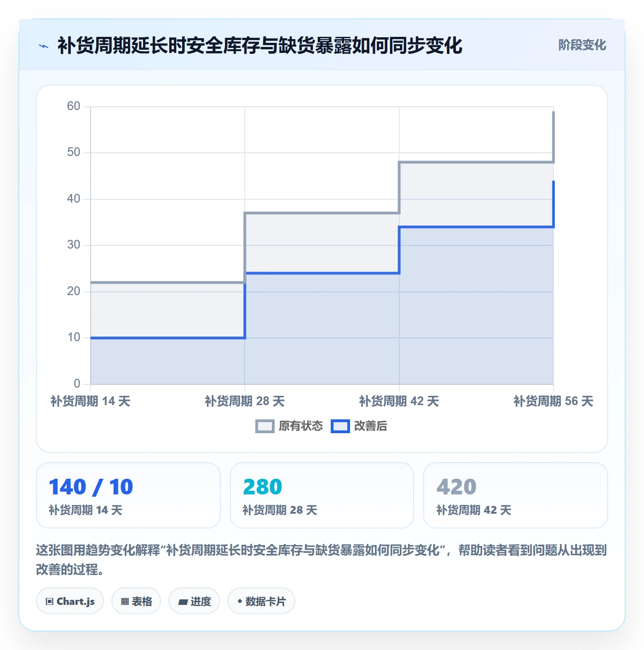Open the 280 data card
Viewport: 644px width, 650px height.
(x=322, y=495)
